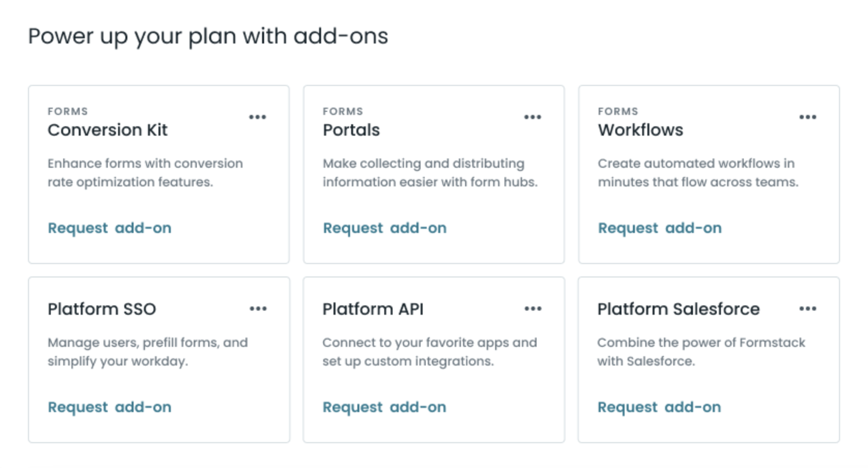Open the Conversion Kit three-dot menu
Screen dimensions: 868x468
click(x=257, y=117)
